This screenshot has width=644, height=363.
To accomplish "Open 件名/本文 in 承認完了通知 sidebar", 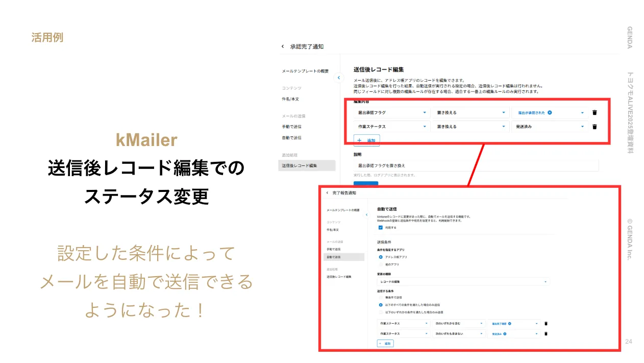I will tap(290, 99).
